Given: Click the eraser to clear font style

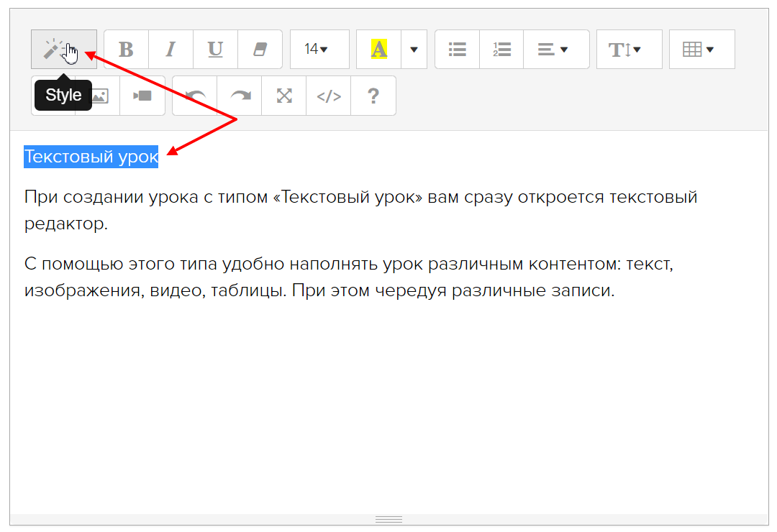Looking at the screenshot, I should [260, 49].
